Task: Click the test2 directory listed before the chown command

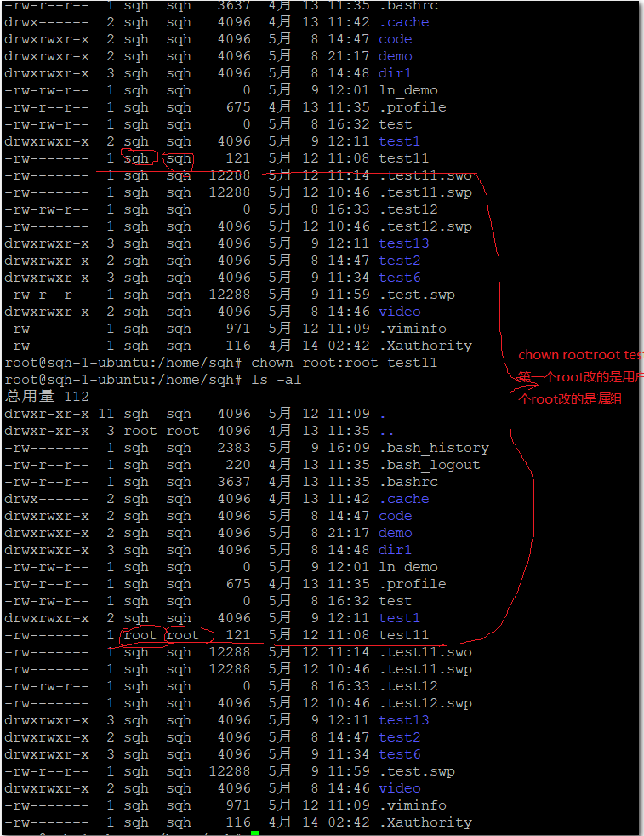Action: tap(400, 261)
